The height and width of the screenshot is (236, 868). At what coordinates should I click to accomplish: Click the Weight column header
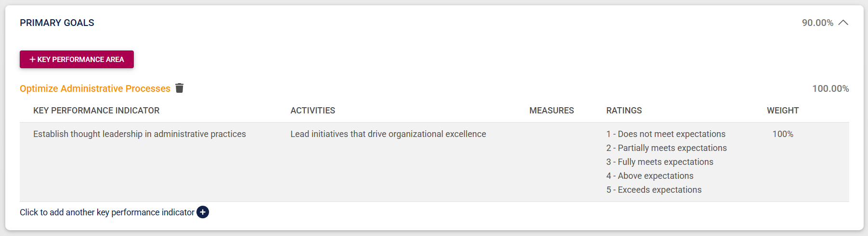point(782,111)
